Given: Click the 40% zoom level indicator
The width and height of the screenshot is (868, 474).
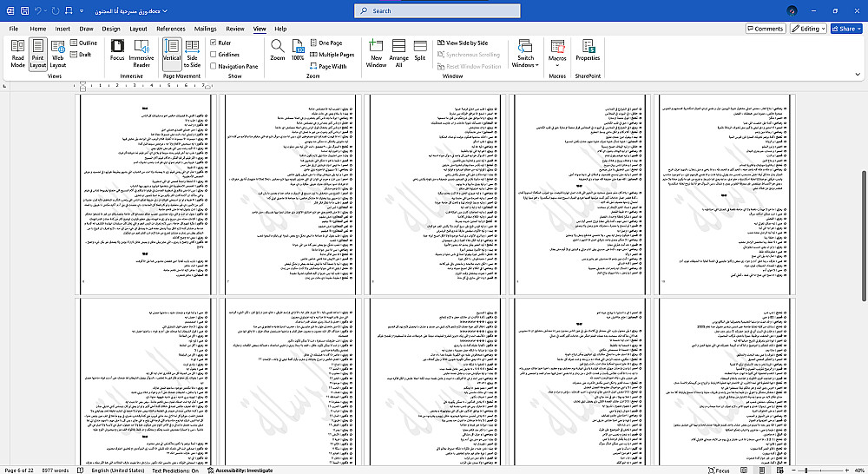Looking at the screenshot, I should 858,471.
